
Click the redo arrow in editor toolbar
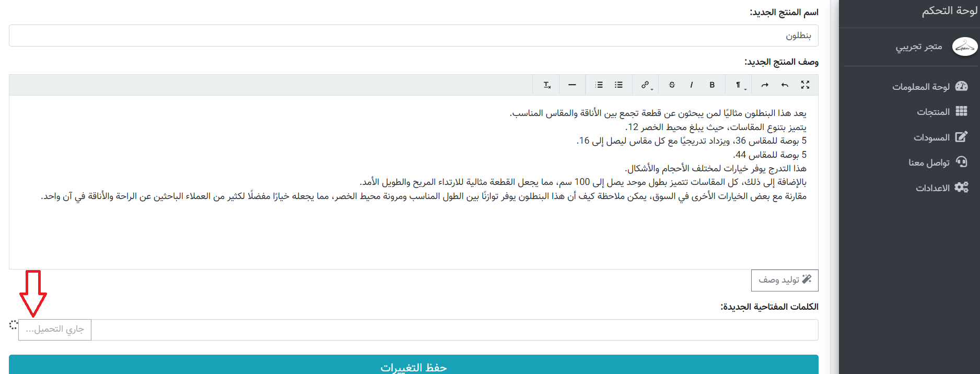pyautogui.click(x=765, y=85)
